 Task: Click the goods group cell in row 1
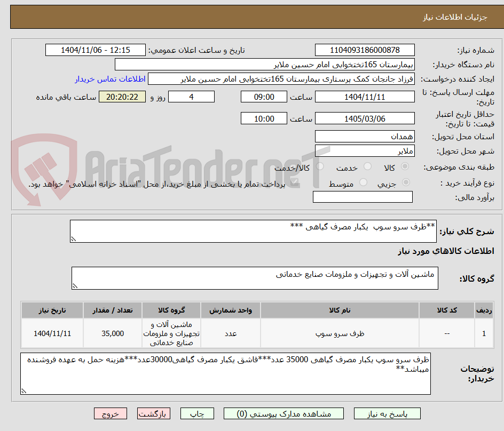point(171,333)
